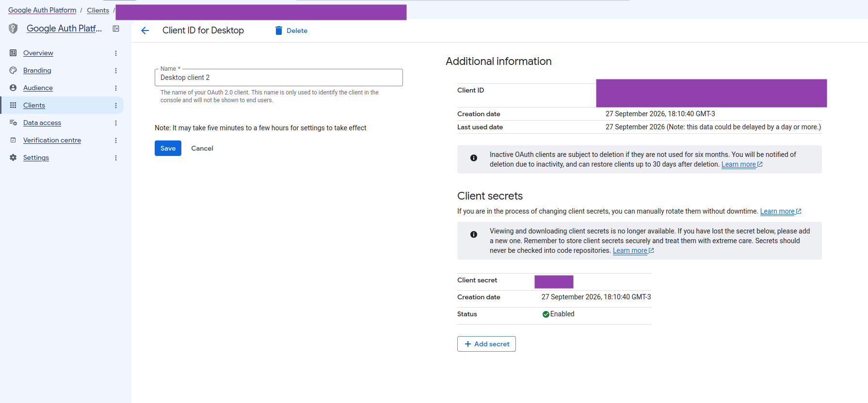Click Clients in the breadcrumb trail
Screen dimensions: 868x403
[98, 10]
